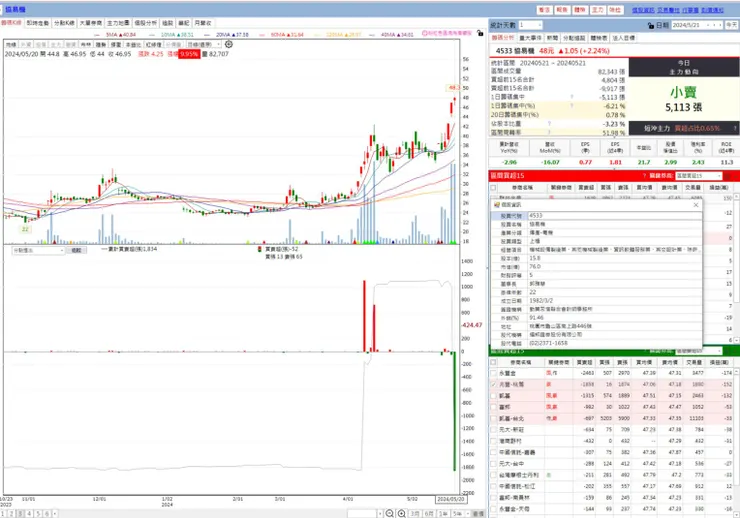The width and height of the screenshot is (740, 518).
Task: Check the 港商野村 broker row checkbox
Action: click(x=494, y=441)
